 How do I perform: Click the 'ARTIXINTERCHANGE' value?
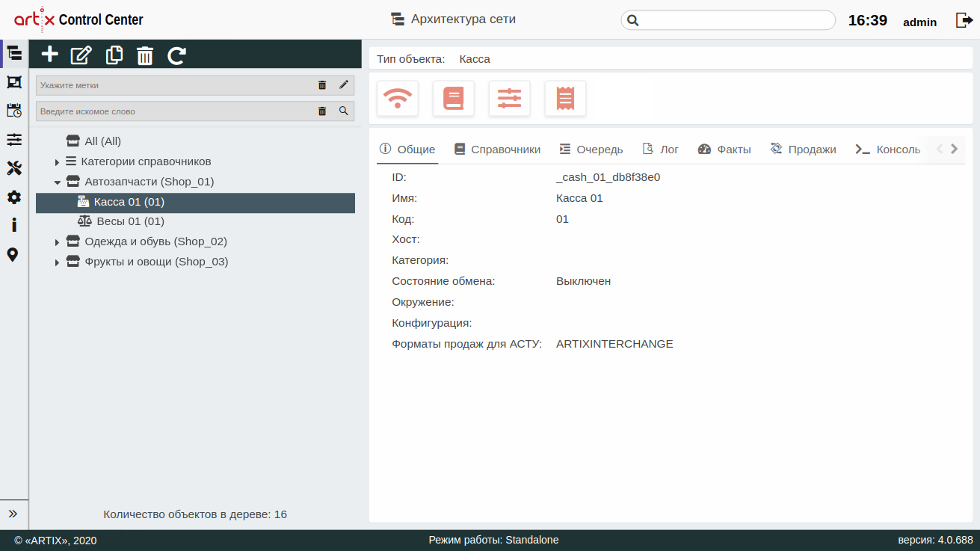614,344
